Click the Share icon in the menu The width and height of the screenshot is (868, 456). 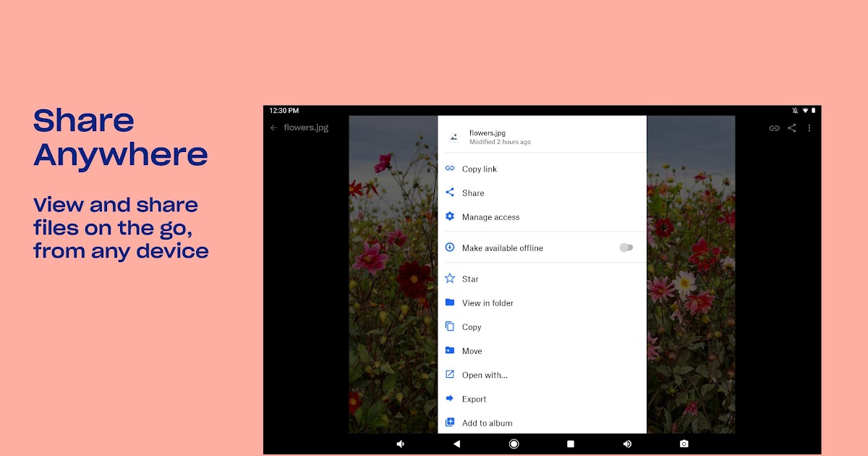tap(450, 193)
